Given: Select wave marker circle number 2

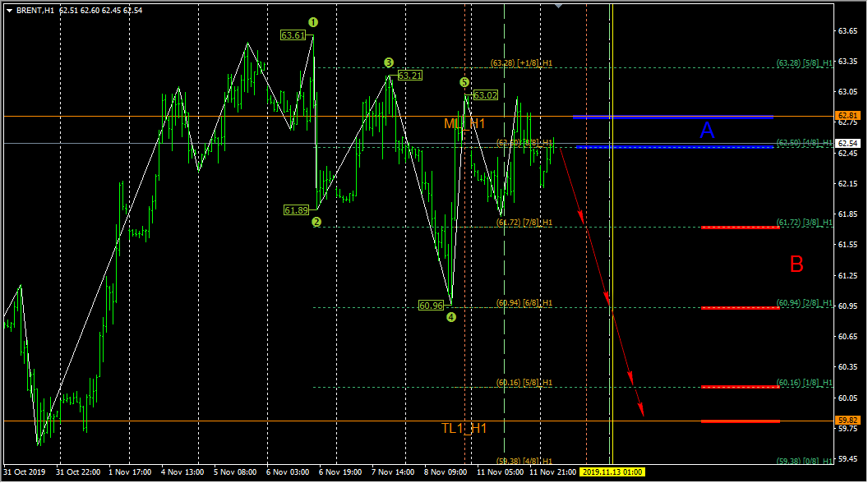Looking at the screenshot, I should coord(316,222).
